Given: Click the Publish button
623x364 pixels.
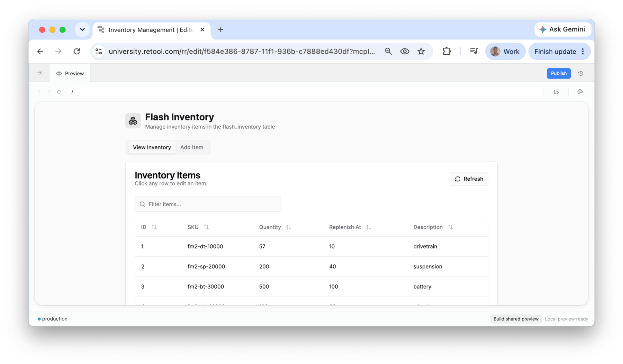Looking at the screenshot, I should click(x=559, y=73).
